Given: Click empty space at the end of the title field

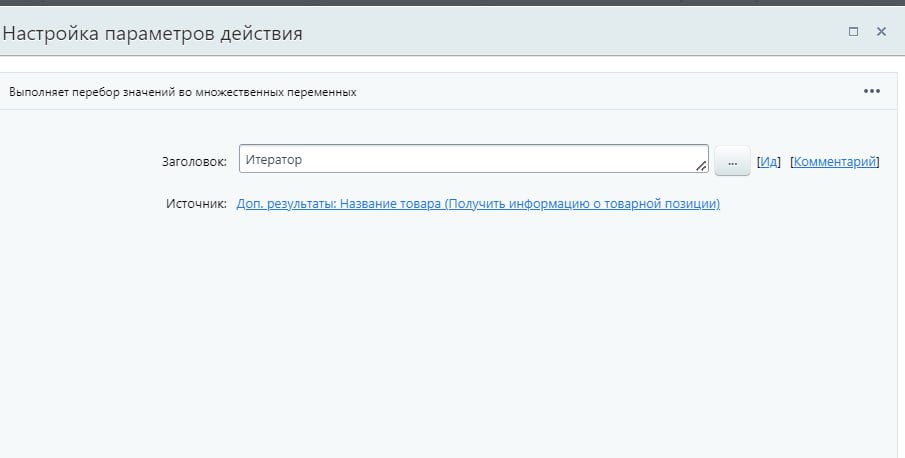Looking at the screenshot, I should point(600,160).
